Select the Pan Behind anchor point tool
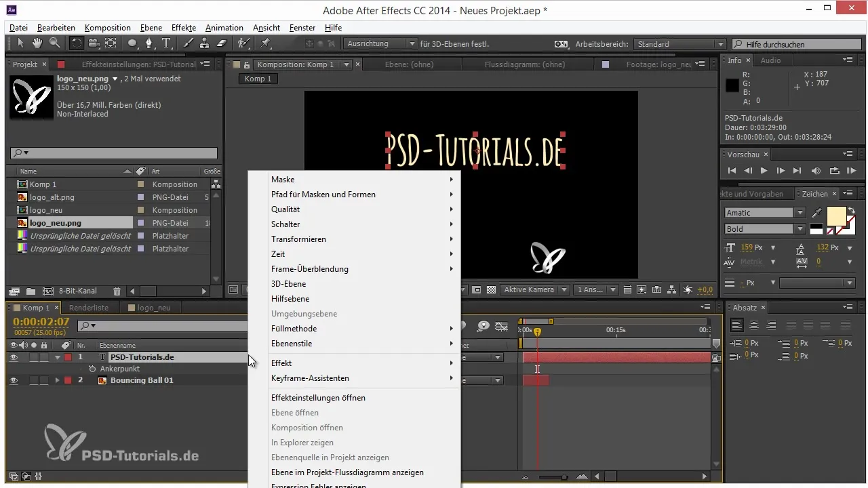Viewport: 868px width, 488px height. point(111,43)
